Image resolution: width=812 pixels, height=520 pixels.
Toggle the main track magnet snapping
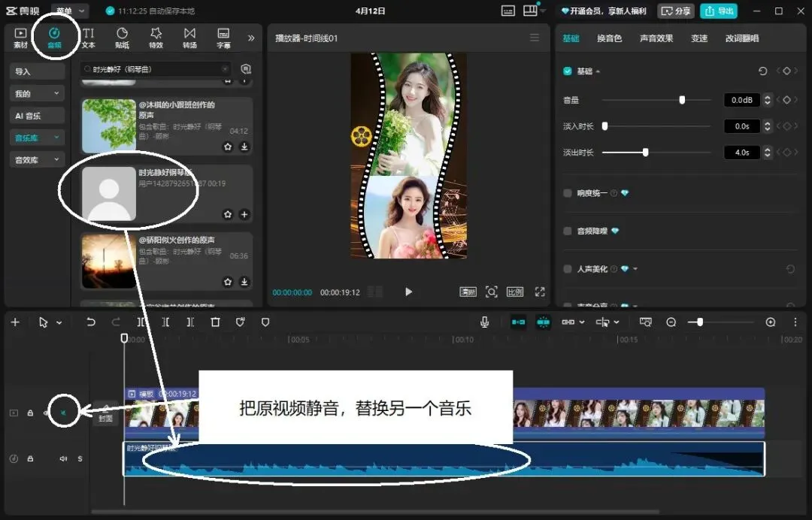(x=518, y=322)
